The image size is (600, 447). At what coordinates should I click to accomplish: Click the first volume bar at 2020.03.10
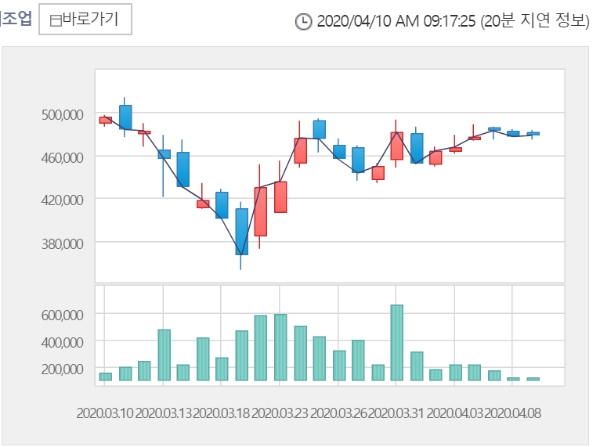pyautogui.click(x=105, y=377)
